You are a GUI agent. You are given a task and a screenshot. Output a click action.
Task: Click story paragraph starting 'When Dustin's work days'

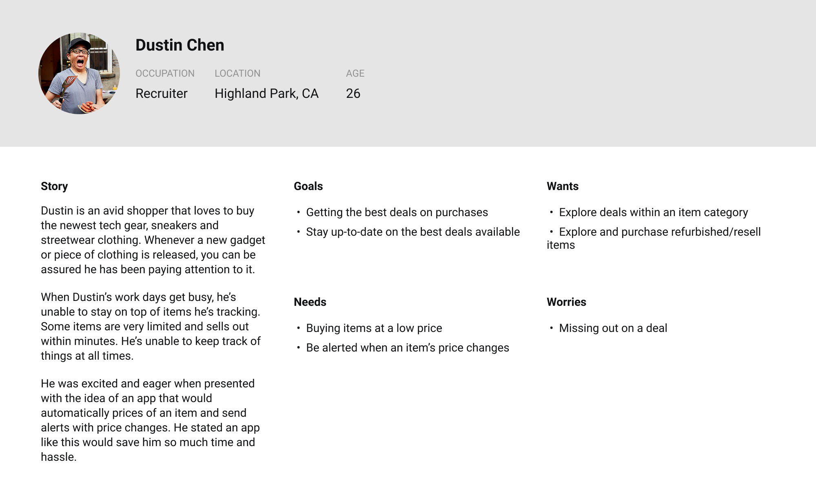coord(151,326)
